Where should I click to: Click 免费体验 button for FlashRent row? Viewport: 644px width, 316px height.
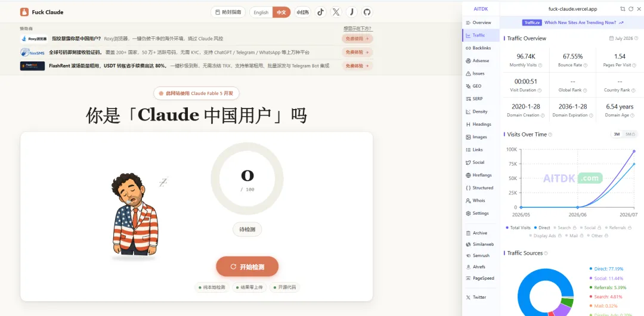click(x=357, y=66)
